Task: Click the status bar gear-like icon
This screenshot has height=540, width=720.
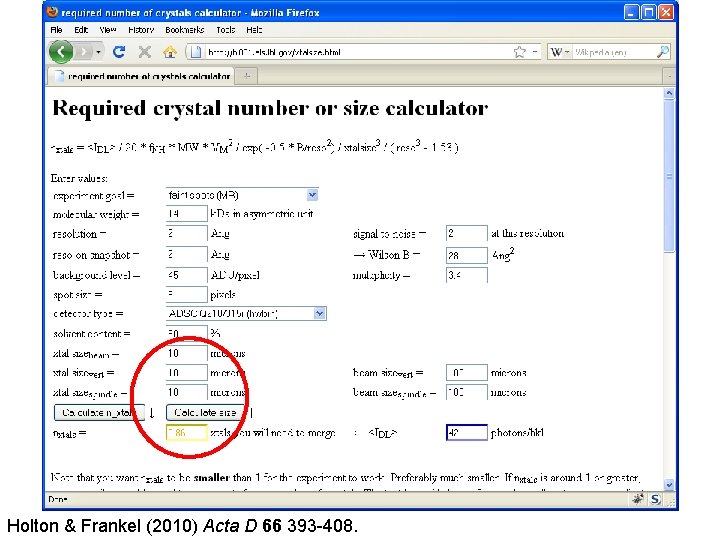Action: [x=638, y=499]
